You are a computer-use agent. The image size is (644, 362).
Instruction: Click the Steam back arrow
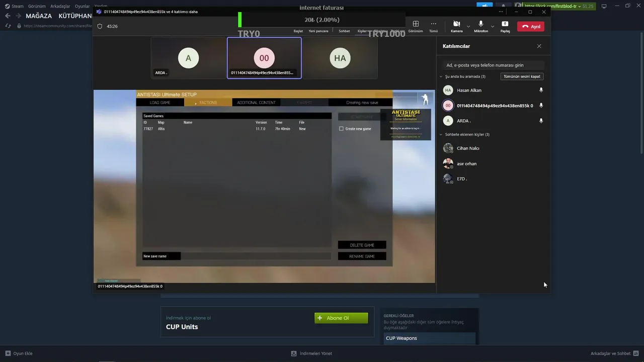[x=8, y=16]
